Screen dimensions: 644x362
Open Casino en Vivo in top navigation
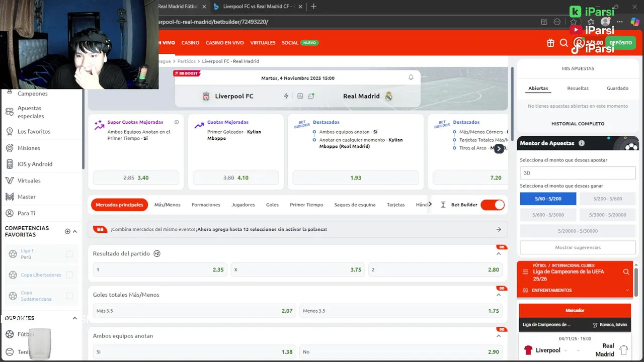[x=224, y=43]
